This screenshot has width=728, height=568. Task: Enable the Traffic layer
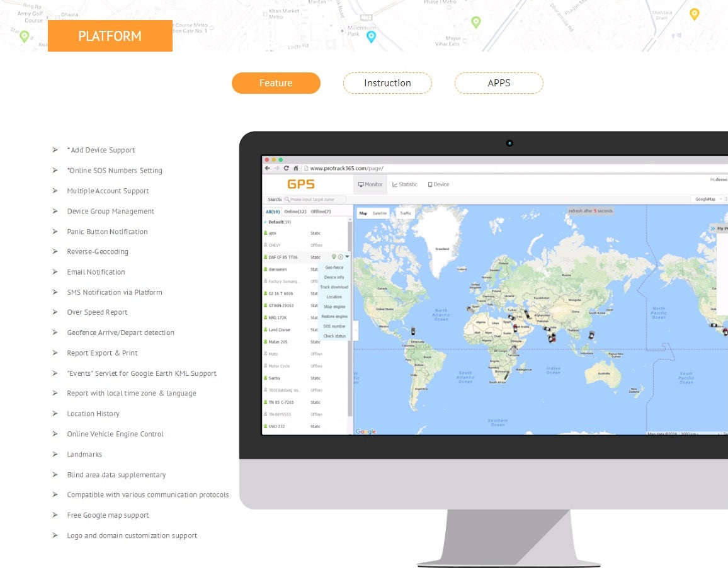coord(406,213)
